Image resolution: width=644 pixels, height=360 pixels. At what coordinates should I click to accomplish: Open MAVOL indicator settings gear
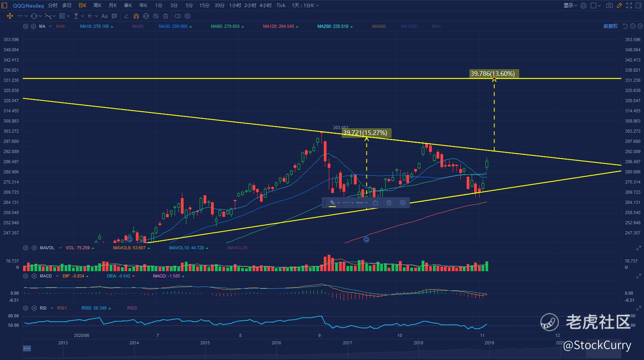pyautogui.click(x=25, y=248)
